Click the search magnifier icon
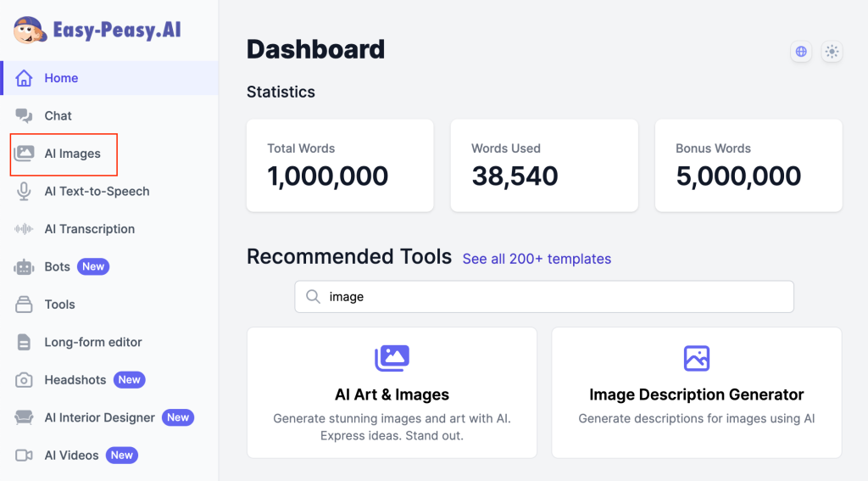 [x=313, y=297]
